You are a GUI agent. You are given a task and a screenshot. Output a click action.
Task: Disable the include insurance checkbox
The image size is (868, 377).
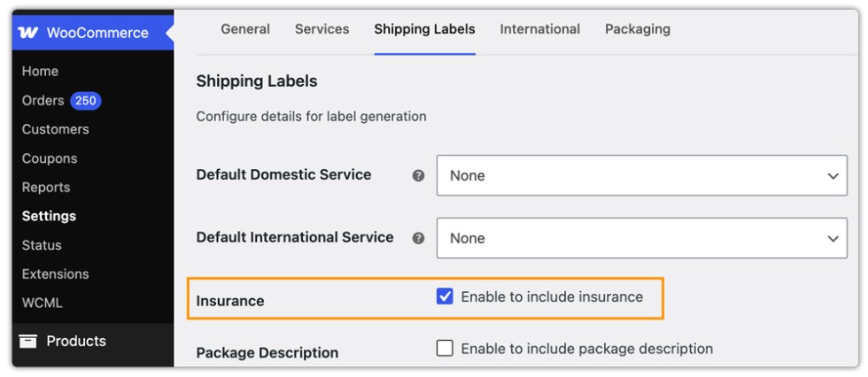click(x=445, y=296)
